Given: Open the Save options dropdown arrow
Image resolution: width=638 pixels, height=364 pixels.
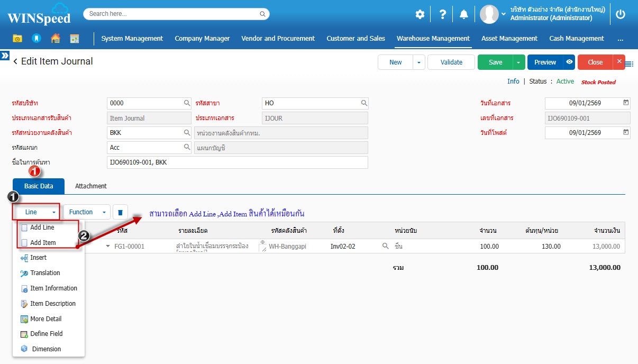Looking at the screenshot, I should point(519,62).
